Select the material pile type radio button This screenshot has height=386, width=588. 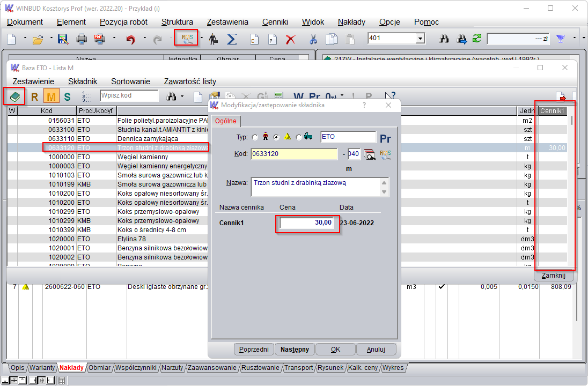click(277, 137)
